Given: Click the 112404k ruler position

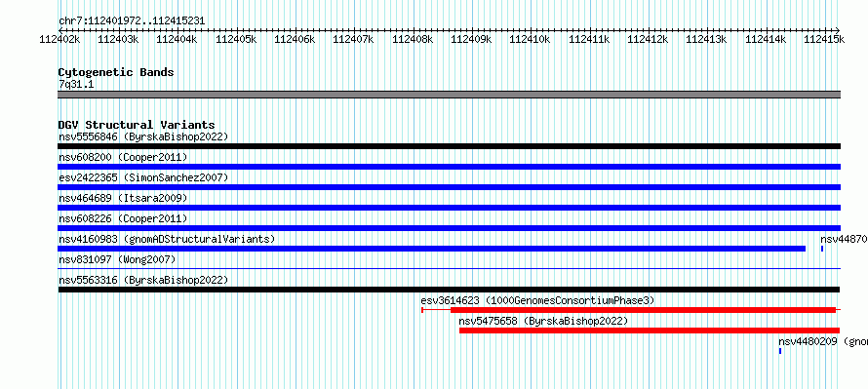Looking at the screenshot, I should [x=178, y=39].
